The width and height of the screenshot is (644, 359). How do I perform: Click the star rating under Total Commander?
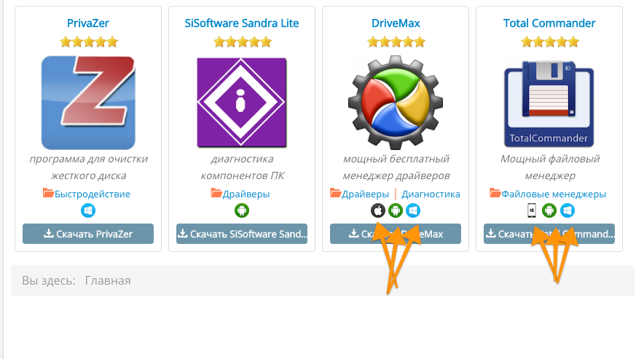[x=549, y=42]
